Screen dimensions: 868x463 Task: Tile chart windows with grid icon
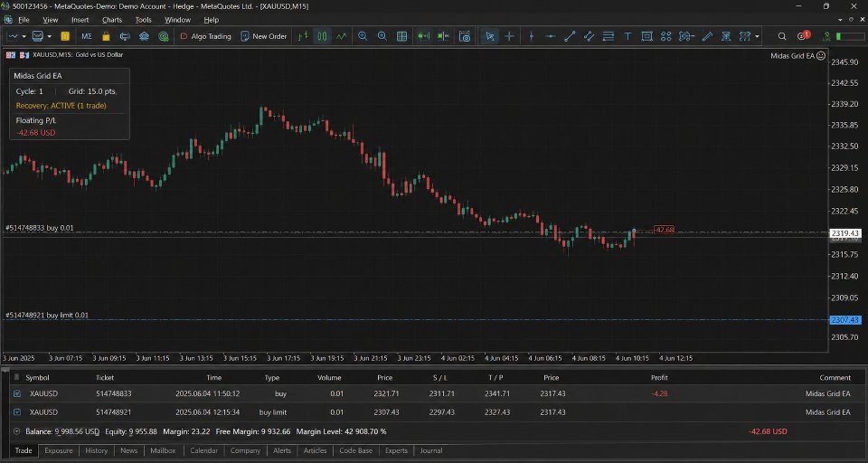click(401, 36)
